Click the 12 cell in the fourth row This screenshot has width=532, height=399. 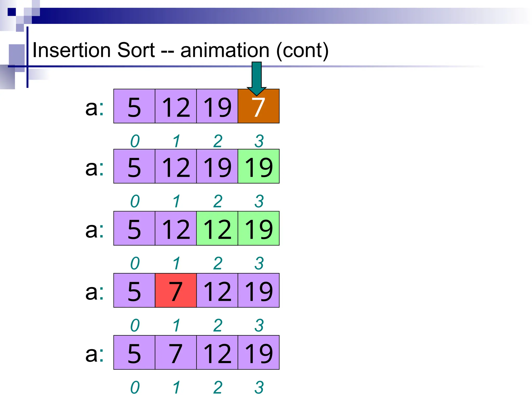coord(217,290)
